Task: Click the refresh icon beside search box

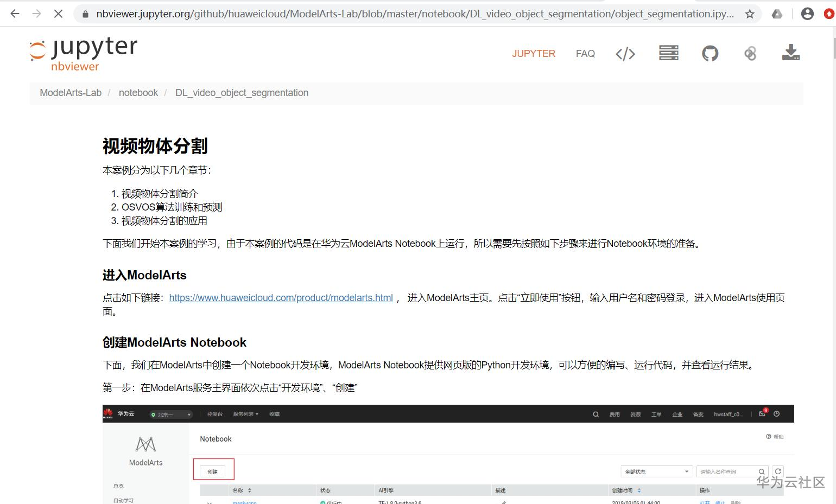Action: (x=778, y=471)
